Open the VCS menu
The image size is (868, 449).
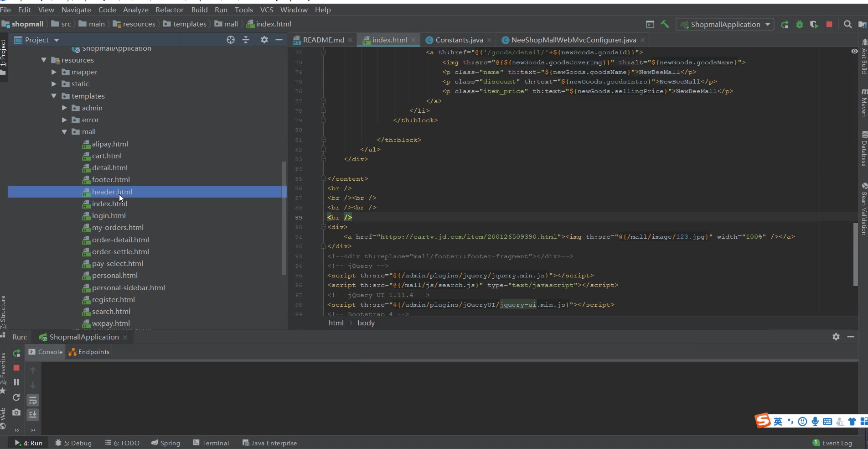[267, 10]
